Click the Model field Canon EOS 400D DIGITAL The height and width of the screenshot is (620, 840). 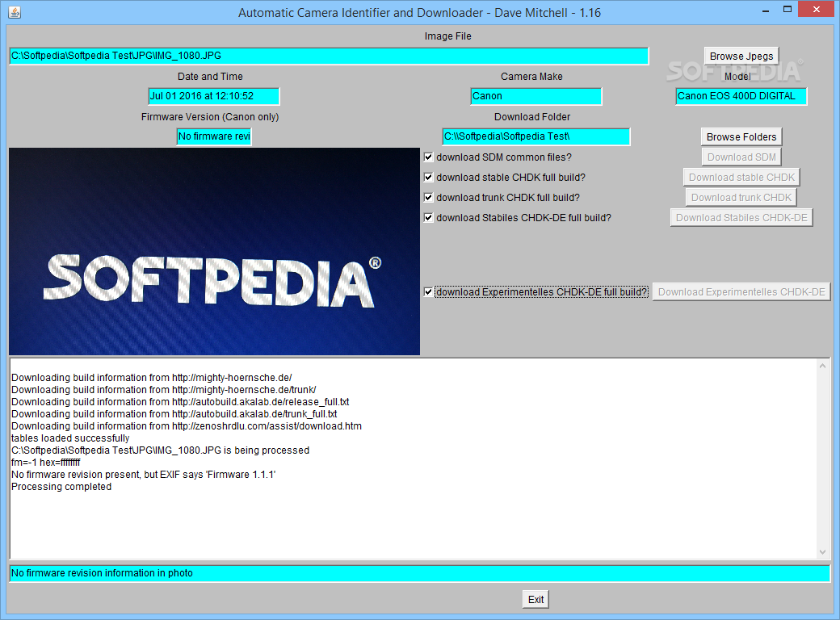(741, 96)
